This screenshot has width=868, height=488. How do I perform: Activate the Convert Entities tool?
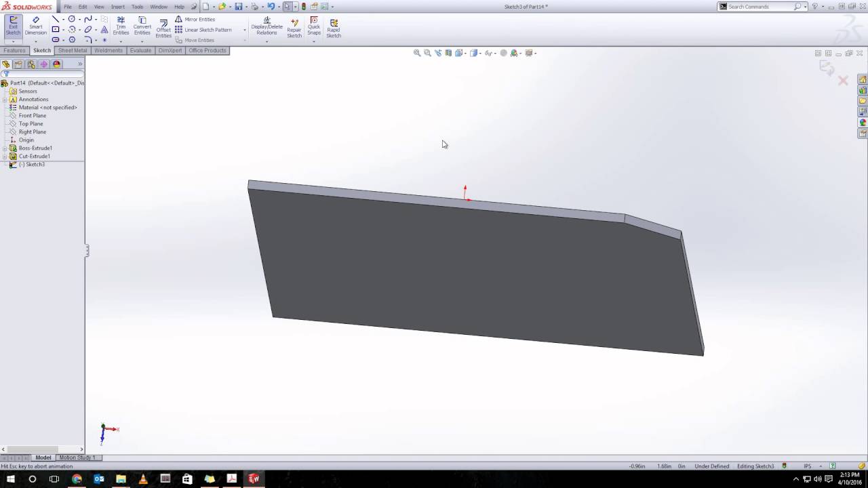[x=142, y=26]
